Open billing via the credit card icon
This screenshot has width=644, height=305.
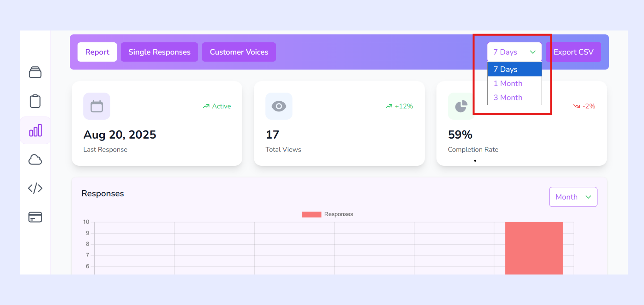35,217
